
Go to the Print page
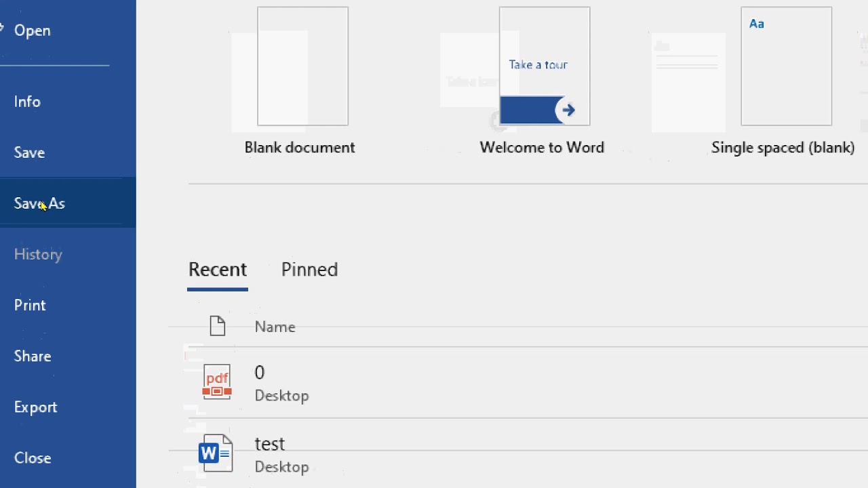click(x=30, y=305)
